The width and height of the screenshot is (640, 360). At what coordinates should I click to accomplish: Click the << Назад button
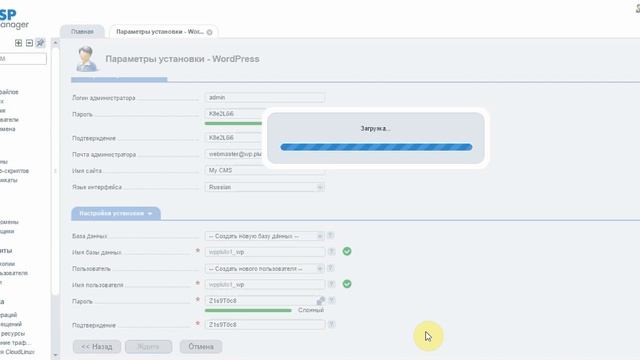pyautogui.click(x=97, y=347)
